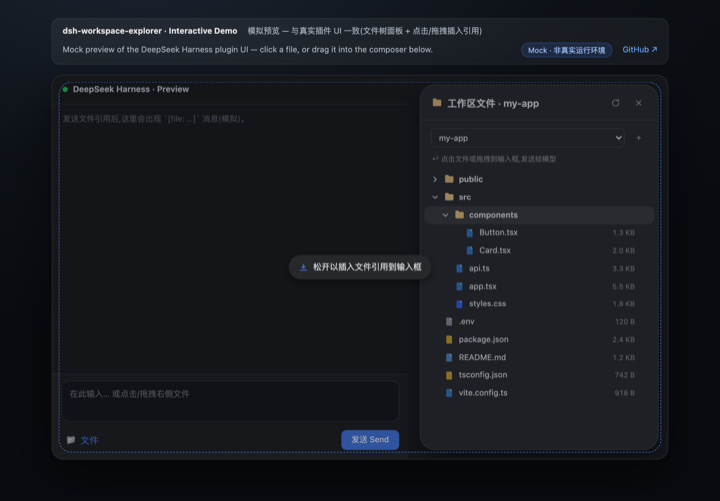Click the package.json file icon
Screen dimensions: 720x501
coord(449,339)
